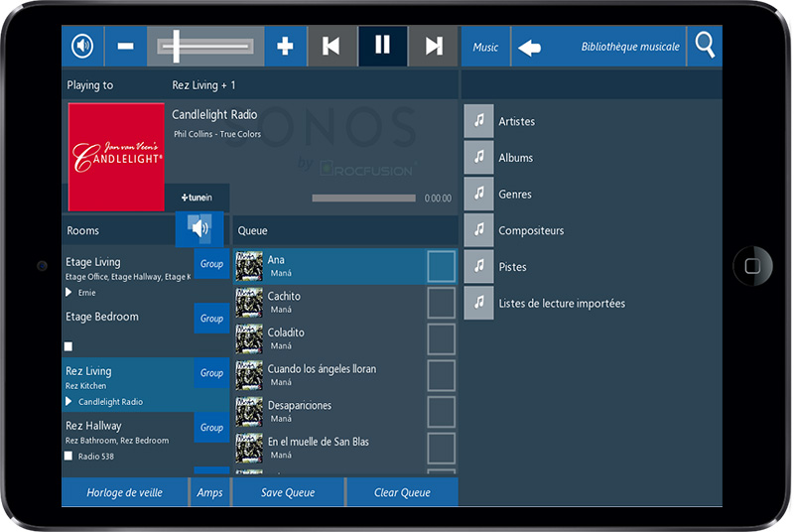Open the Genres library category
The image size is (794, 532).
[x=515, y=195]
